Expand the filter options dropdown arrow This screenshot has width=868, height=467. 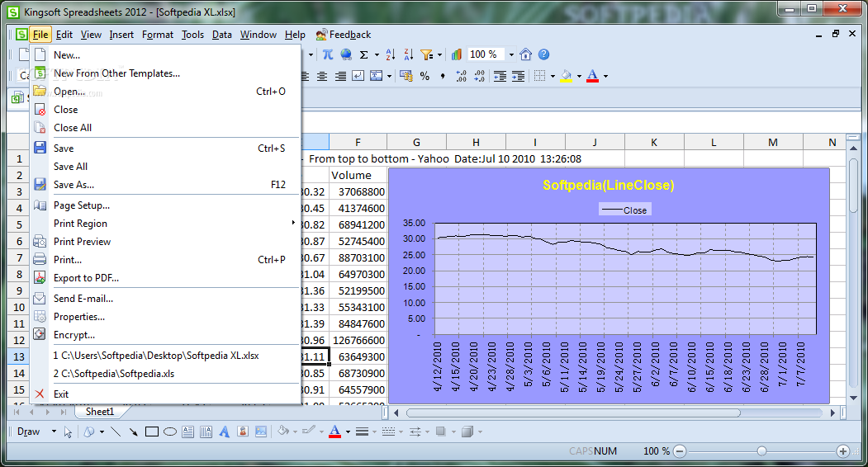click(439, 54)
